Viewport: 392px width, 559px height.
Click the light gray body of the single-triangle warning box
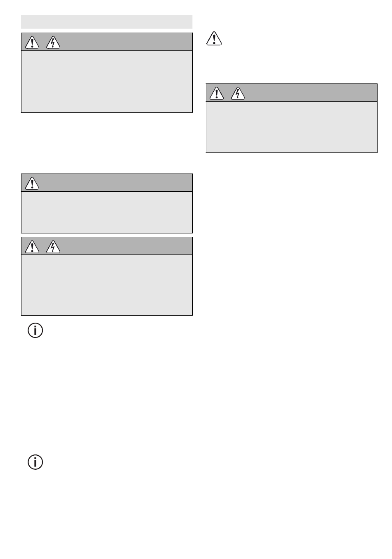tap(107, 212)
